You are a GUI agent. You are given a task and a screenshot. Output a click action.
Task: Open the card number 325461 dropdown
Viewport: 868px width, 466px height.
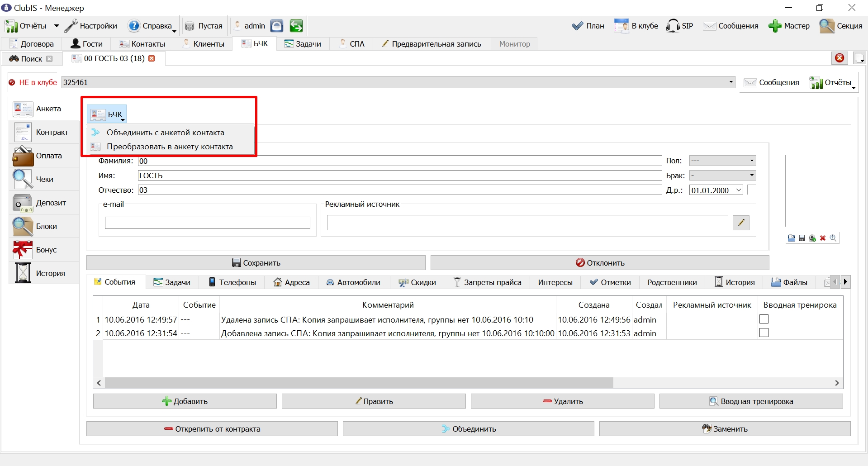pos(731,82)
